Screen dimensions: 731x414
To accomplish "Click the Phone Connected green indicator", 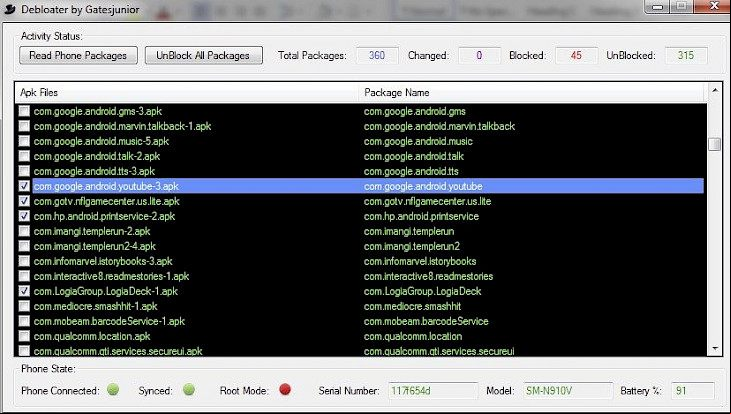I will click(x=113, y=389).
